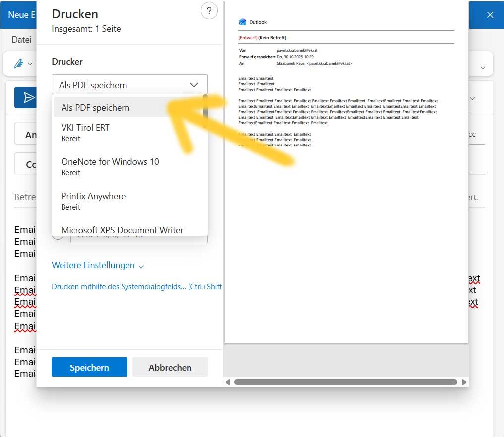Click the blue Send email paper plane icon

click(28, 97)
